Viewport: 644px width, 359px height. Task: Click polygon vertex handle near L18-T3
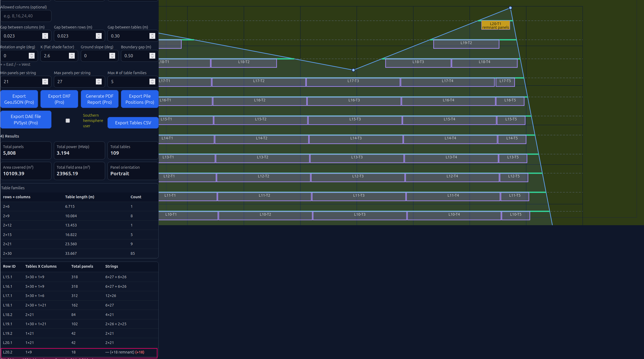pyautogui.click(x=353, y=70)
